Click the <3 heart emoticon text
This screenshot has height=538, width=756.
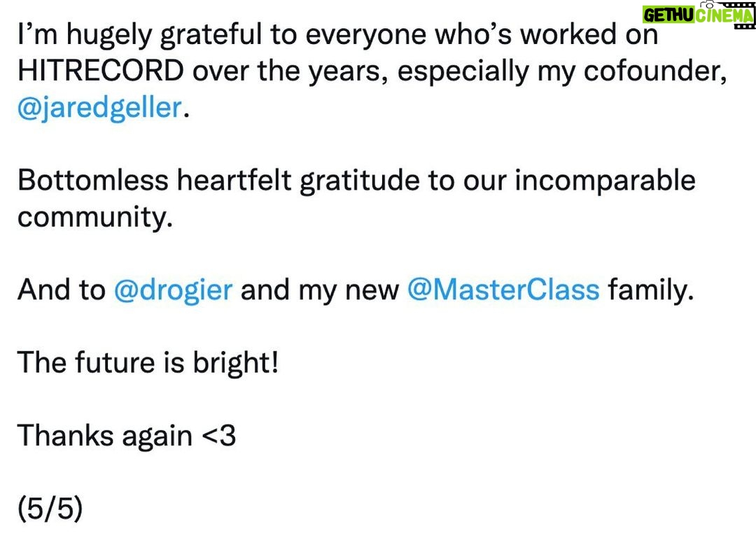click(x=218, y=436)
